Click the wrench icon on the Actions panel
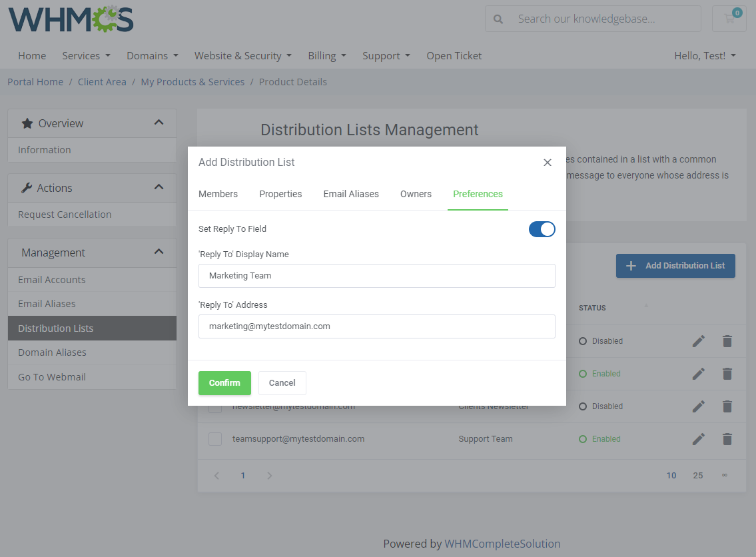Image resolution: width=756 pixels, height=557 pixels. tap(26, 187)
